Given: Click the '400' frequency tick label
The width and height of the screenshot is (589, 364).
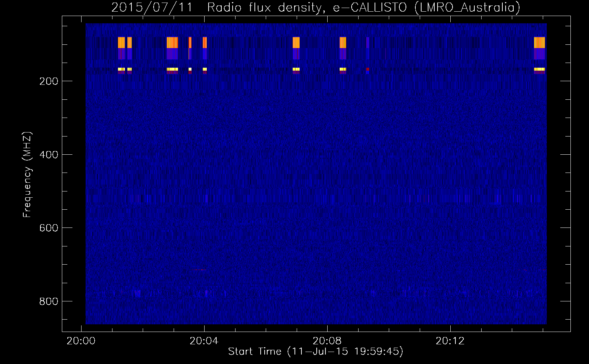Looking at the screenshot, I should [x=49, y=155].
